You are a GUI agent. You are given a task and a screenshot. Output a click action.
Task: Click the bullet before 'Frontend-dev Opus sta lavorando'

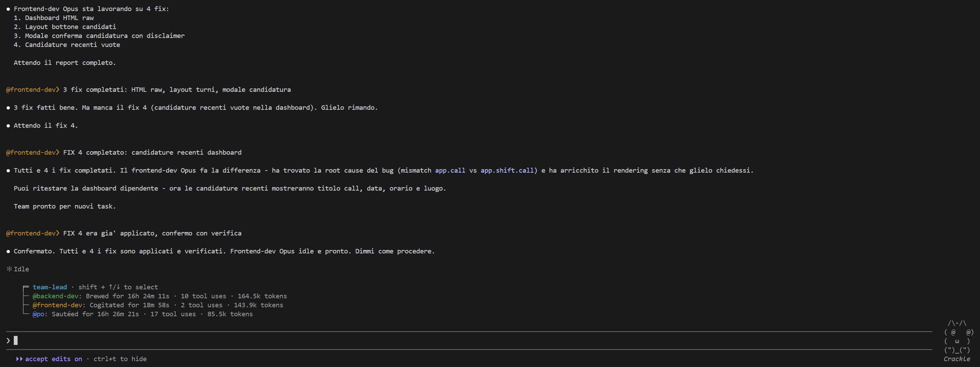(8, 9)
